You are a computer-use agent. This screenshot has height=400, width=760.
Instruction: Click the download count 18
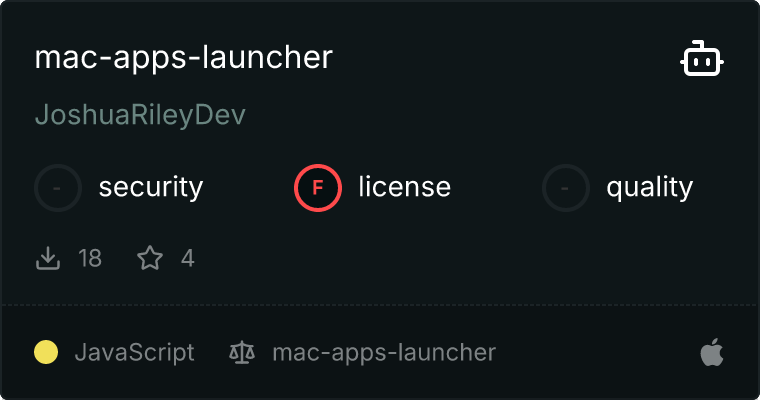coord(90,259)
